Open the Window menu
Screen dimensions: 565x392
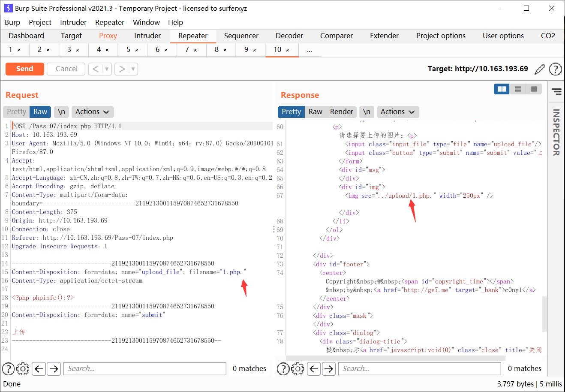[146, 22]
